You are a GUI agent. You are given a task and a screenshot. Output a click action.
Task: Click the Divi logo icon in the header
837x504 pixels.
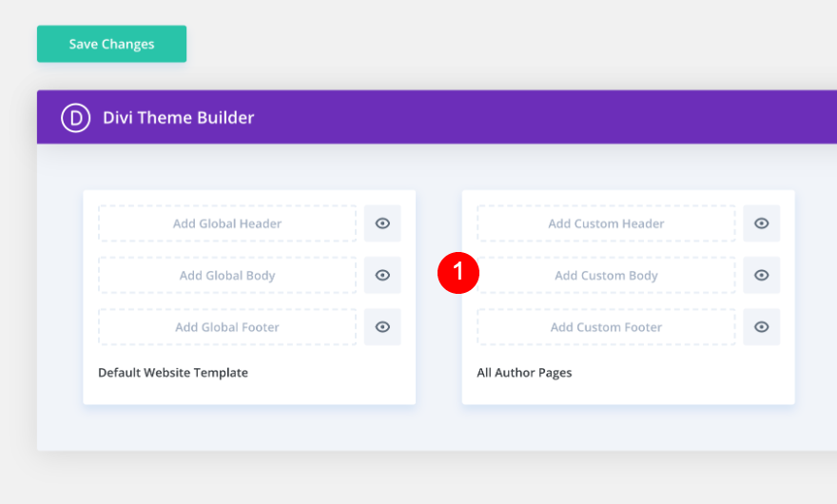coord(76,118)
